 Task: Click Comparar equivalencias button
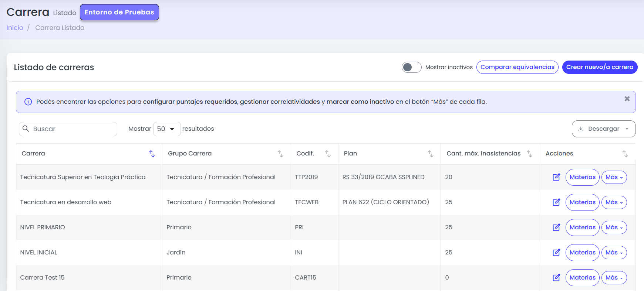pos(517,67)
